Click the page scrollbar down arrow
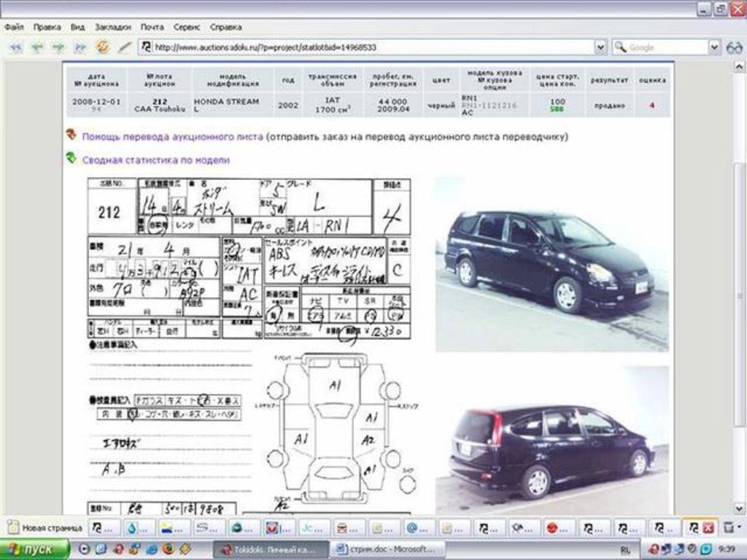 740,508
